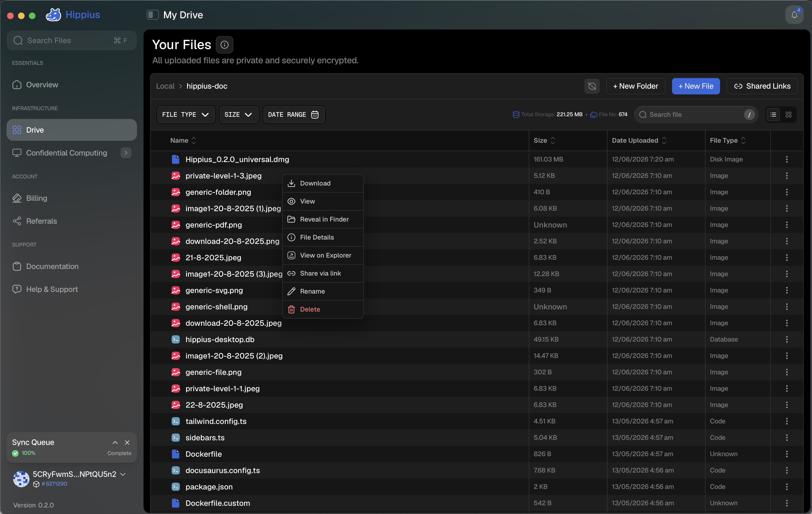Select file name 22-8-2025.jpeg
The image size is (812, 514).
[x=214, y=405]
